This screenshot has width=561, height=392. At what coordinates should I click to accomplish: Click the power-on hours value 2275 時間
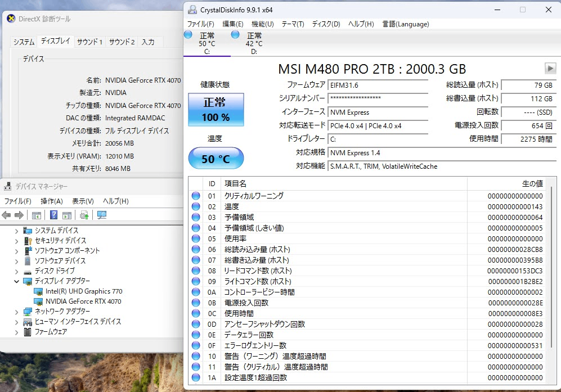529,139
